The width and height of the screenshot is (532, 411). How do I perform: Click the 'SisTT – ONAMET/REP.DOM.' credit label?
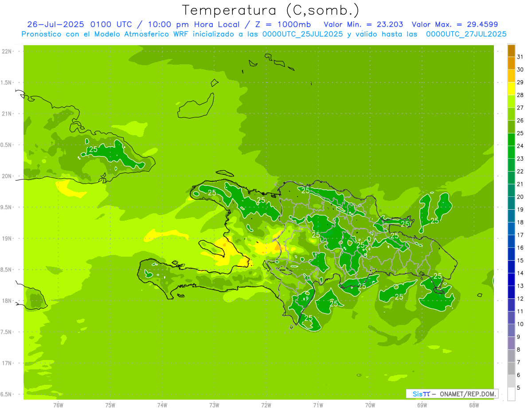[x=452, y=394]
